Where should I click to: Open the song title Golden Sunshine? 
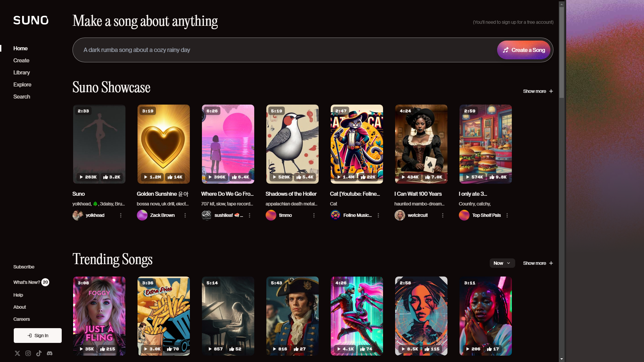162,194
